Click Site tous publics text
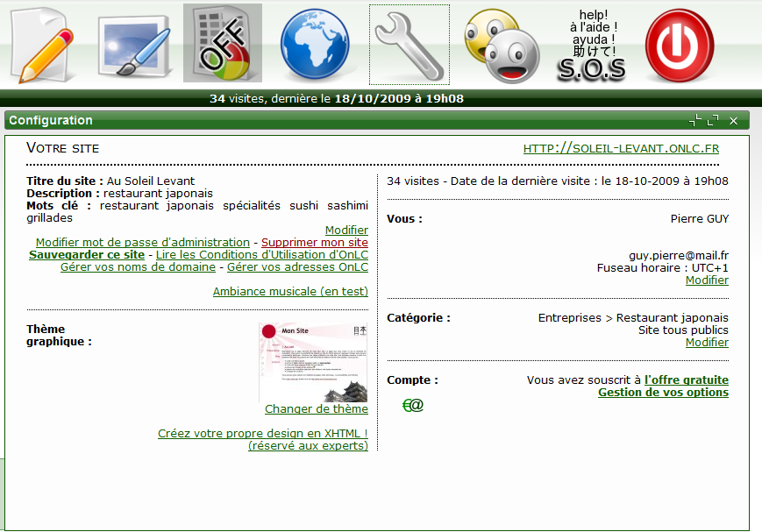The image size is (762, 532). point(683,330)
